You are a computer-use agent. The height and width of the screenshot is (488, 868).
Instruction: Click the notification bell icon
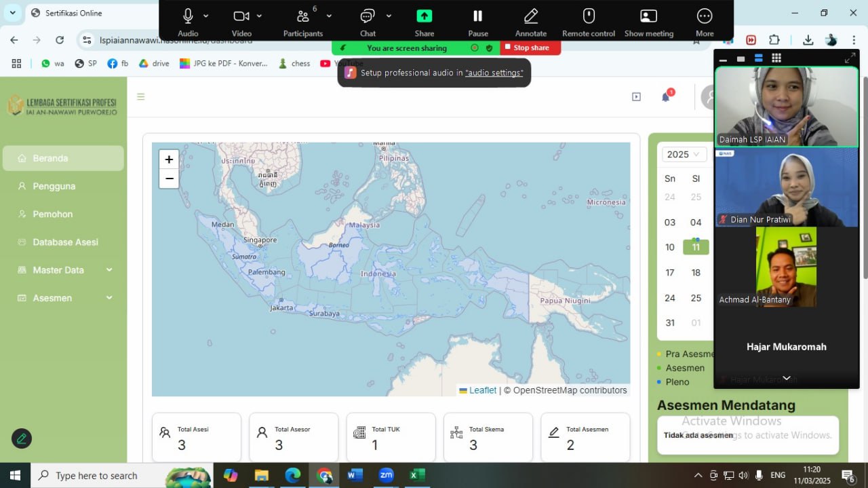click(665, 97)
